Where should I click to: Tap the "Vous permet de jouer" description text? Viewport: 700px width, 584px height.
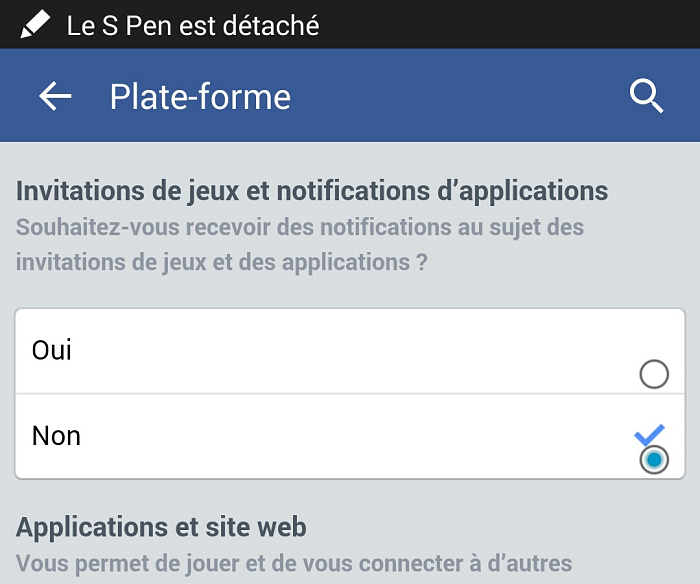pyautogui.click(x=293, y=563)
